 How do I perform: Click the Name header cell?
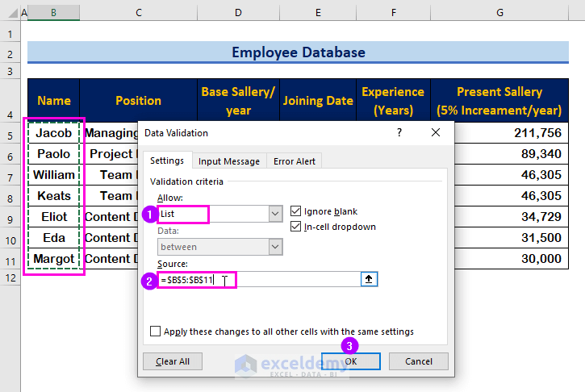click(54, 100)
